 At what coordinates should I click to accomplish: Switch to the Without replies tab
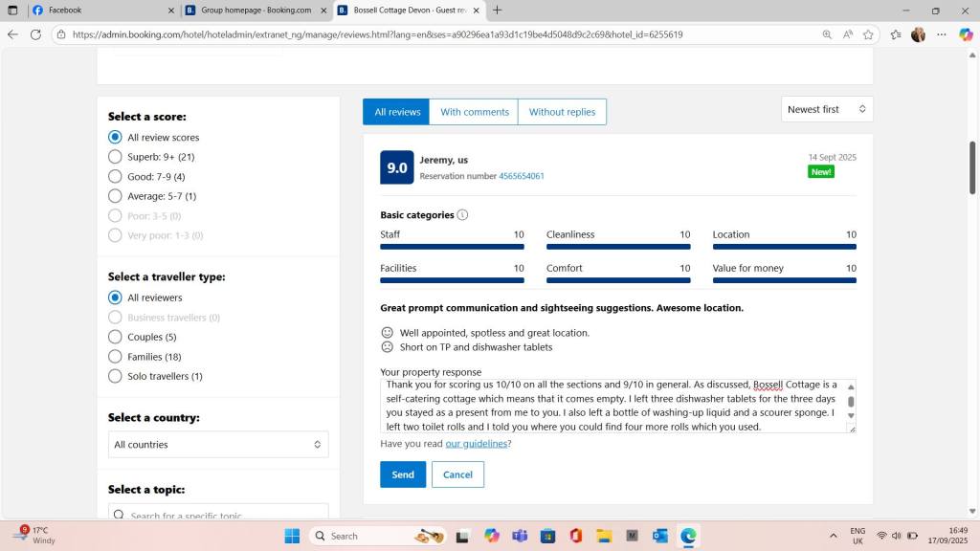(562, 112)
